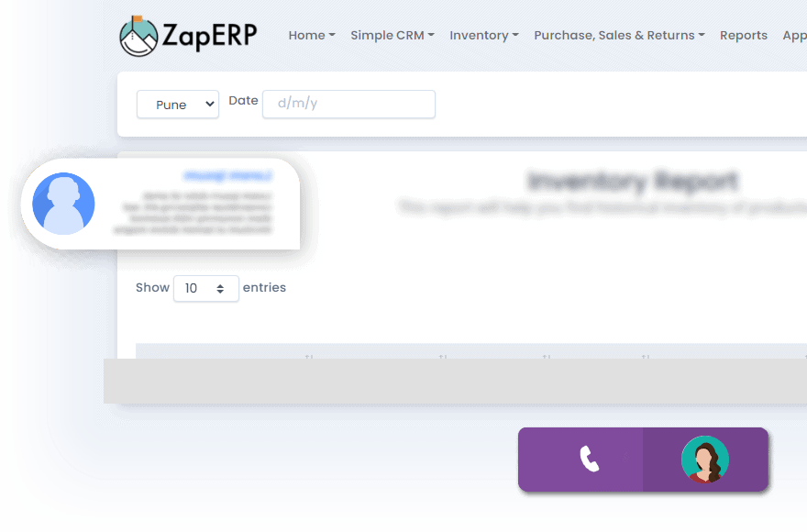
Task: Open the Home menu
Action: coord(312,36)
